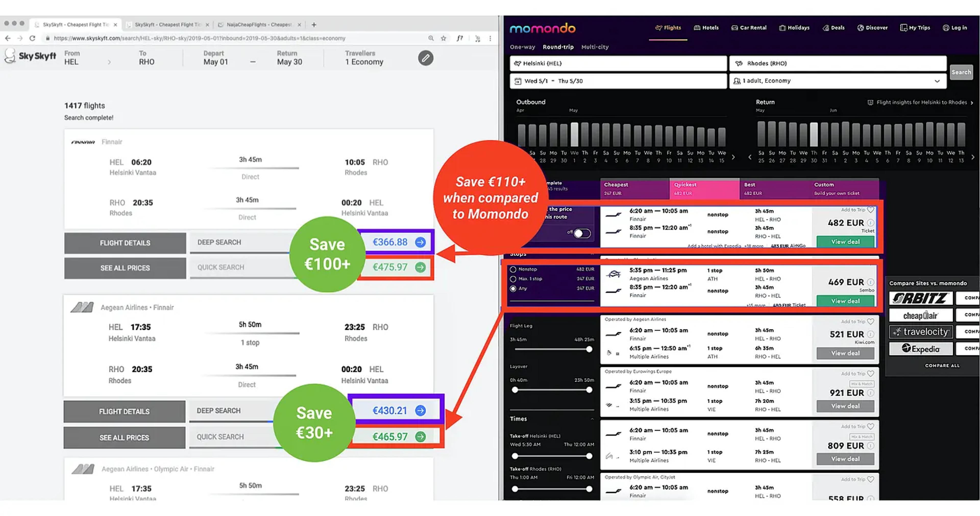
Task: Click the Flight Leg duration slider handle
Action: (589, 349)
